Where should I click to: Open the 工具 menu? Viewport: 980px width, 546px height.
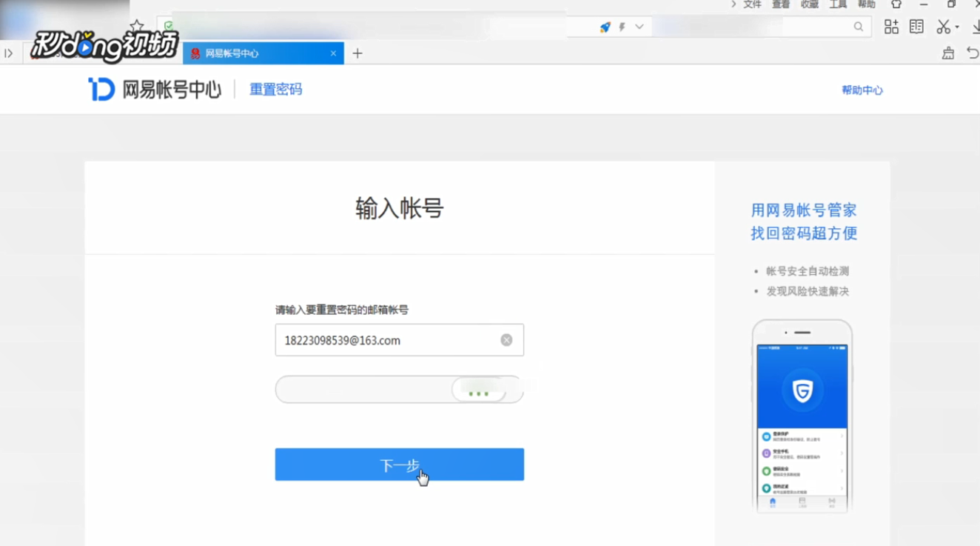tap(838, 4)
